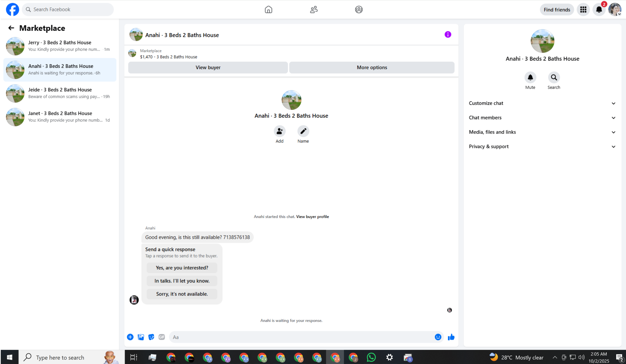Viewport: 626px width, 364px height.
Task: Click the blue plus more-actions icon
Action: click(x=130, y=337)
